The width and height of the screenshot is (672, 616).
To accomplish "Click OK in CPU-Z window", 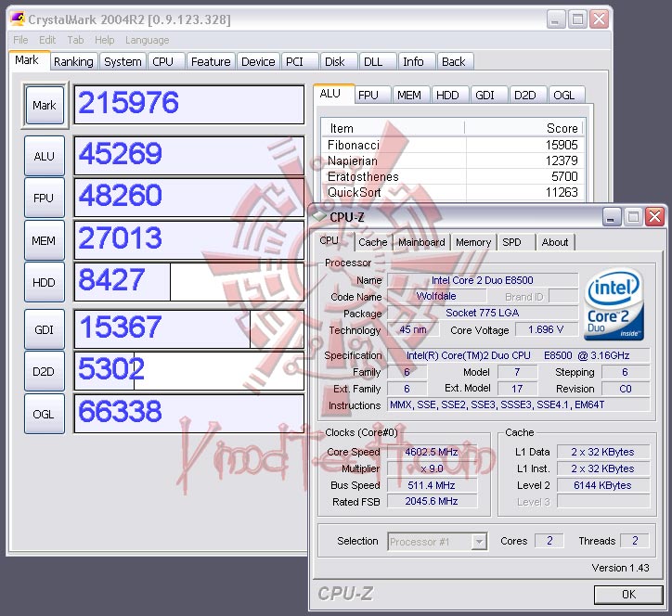I will click(x=628, y=594).
